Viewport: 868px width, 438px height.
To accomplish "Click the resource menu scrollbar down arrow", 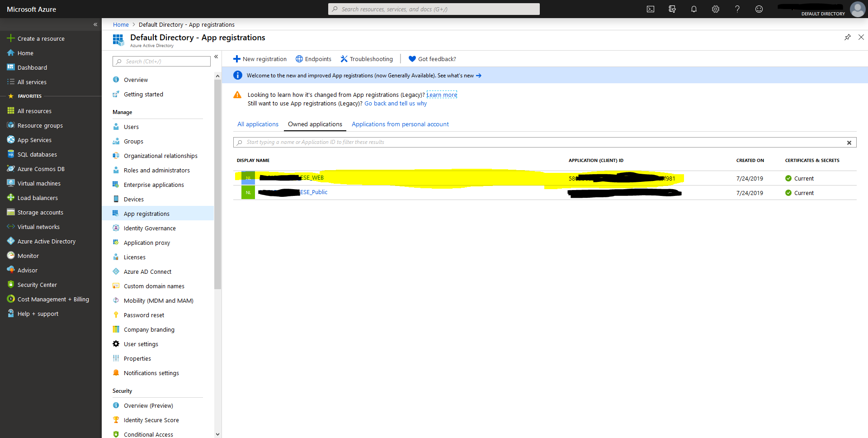I will tap(217, 434).
